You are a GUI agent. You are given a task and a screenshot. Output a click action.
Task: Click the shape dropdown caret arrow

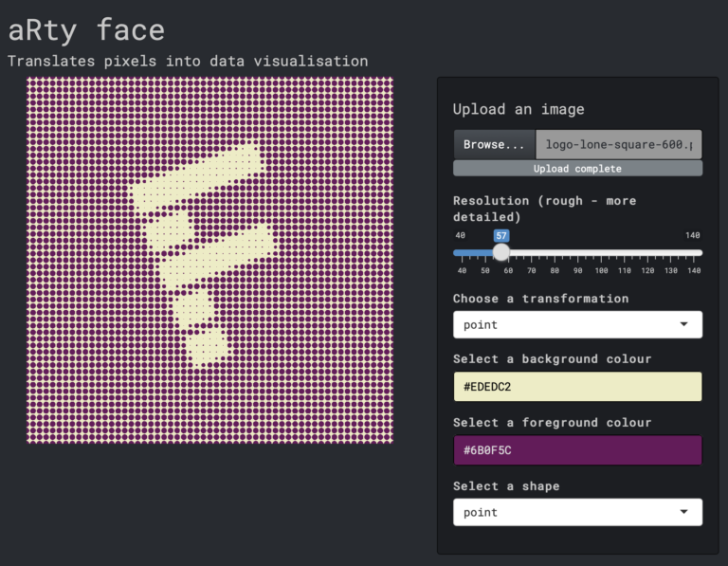click(x=684, y=512)
